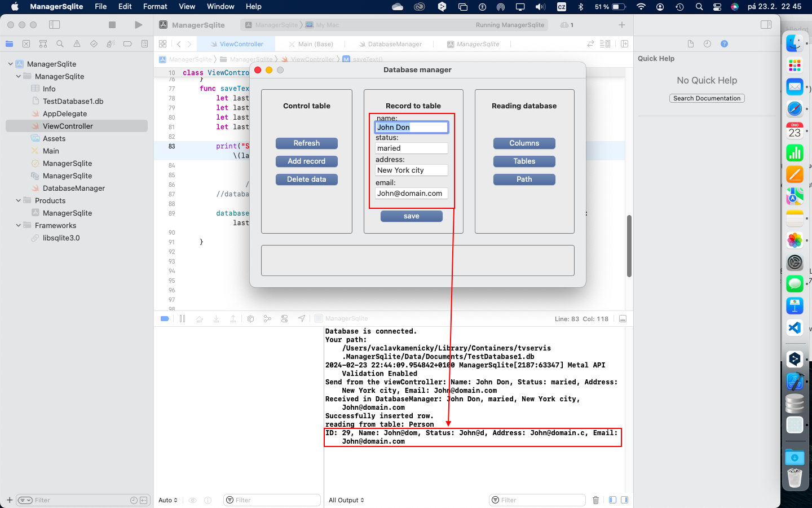Select TestDatabase1.db in navigator

(73, 101)
